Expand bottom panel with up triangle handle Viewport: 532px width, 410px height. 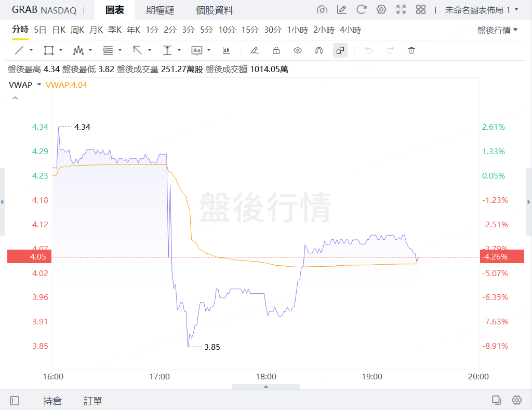coord(266,387)
